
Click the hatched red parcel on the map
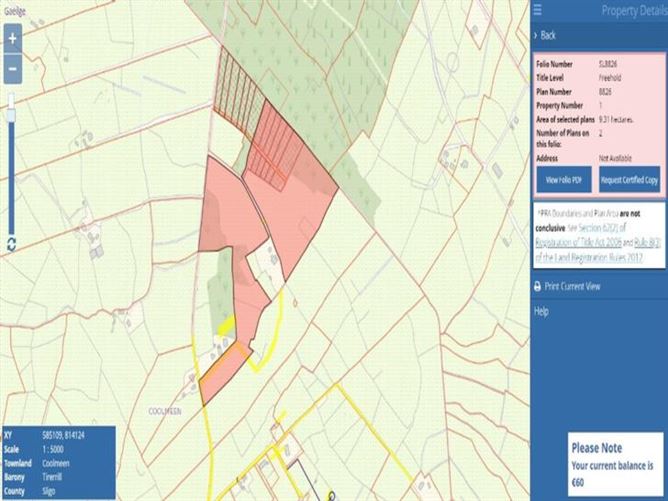(273, 149)
